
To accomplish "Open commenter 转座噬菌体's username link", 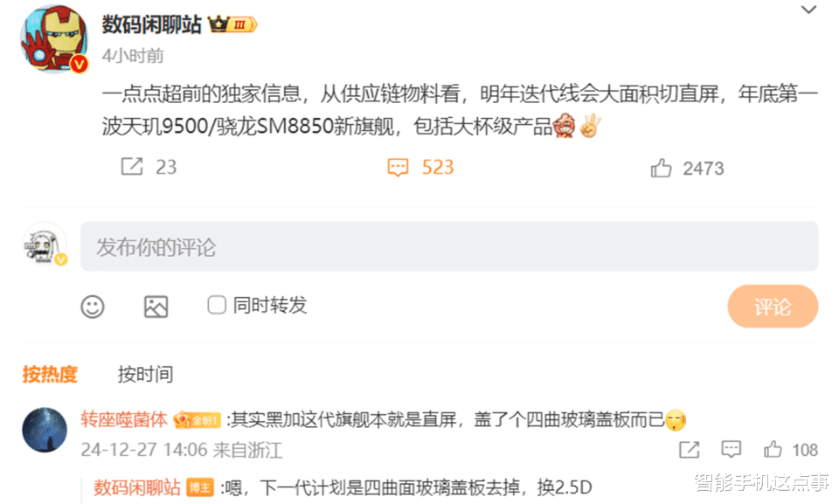I will point(123,419).
